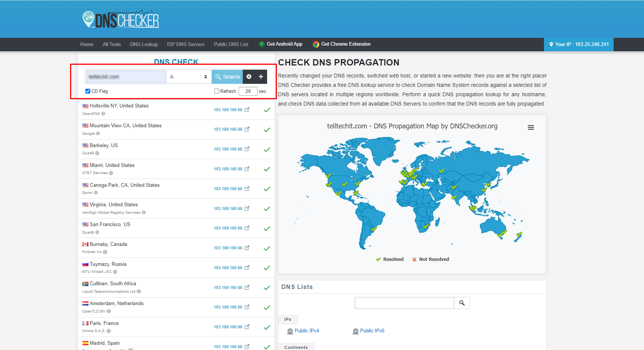This screenshot has height=350, width=644.
Task: Click the refresh interval number field
Action: point(248,91)
